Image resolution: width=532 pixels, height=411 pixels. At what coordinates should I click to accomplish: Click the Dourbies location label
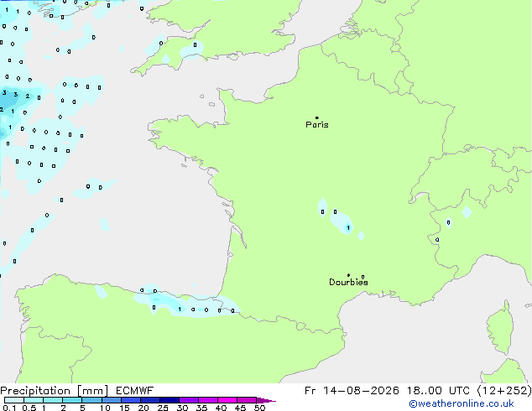point(348,282)
